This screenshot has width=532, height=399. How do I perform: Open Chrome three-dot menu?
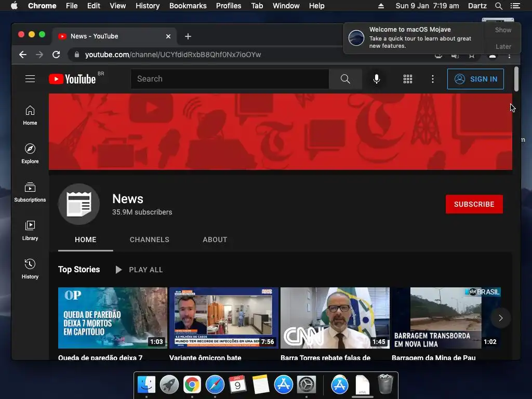click(x=509, y=56)
